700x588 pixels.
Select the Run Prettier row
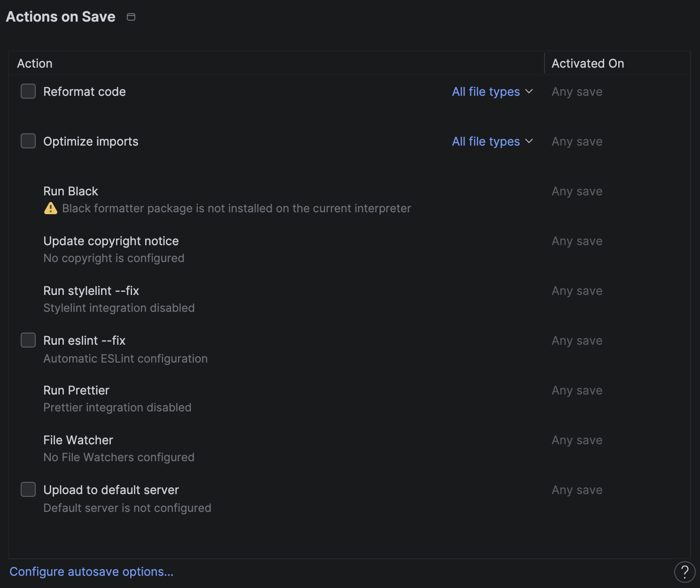(76, 390)
